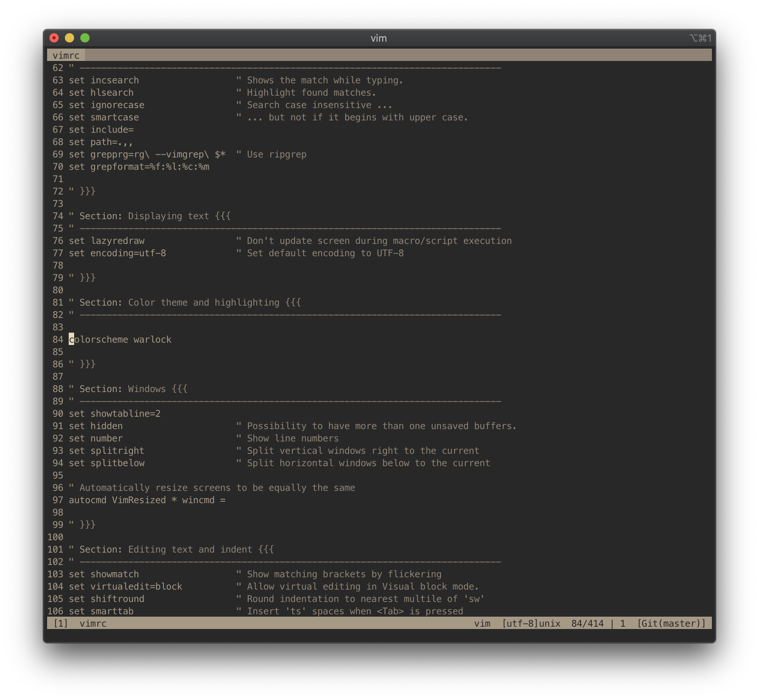Click the empty tabline area beside vimrc
Viewport: 759px width, 700px height.
coord(386,55)
